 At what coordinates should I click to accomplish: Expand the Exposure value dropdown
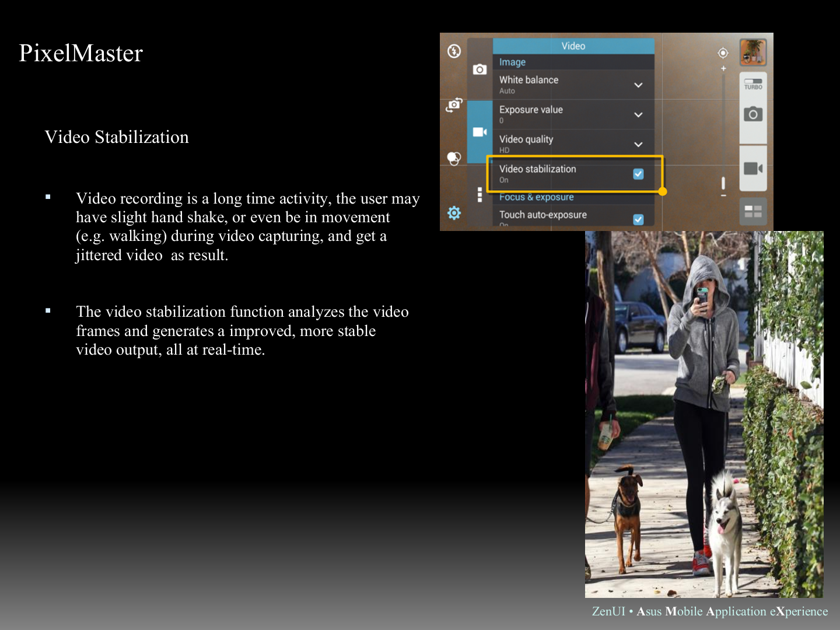[x=638, y=115]
